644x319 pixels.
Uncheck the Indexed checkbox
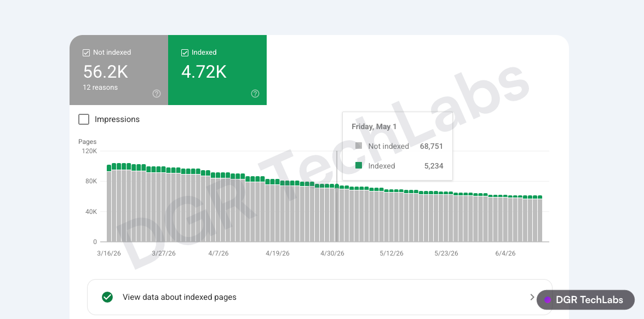pyautogui.click(x=185, y=53)
